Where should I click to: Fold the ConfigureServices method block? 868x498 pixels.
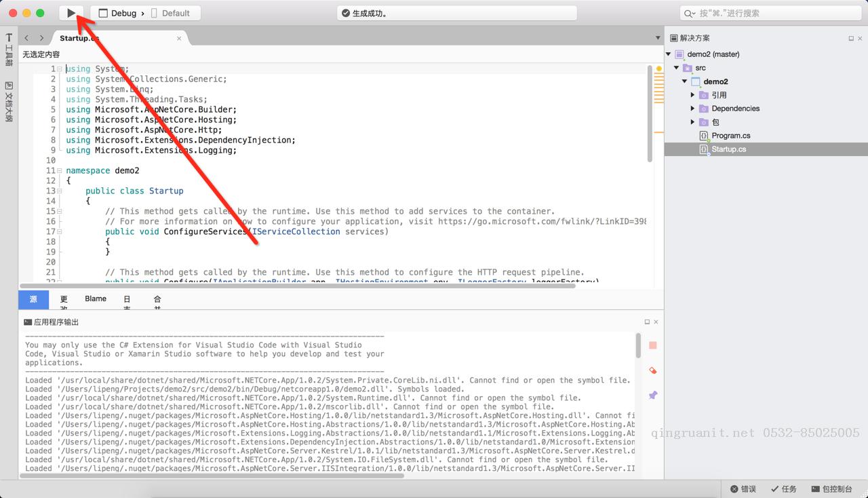[x=60, y=231]
